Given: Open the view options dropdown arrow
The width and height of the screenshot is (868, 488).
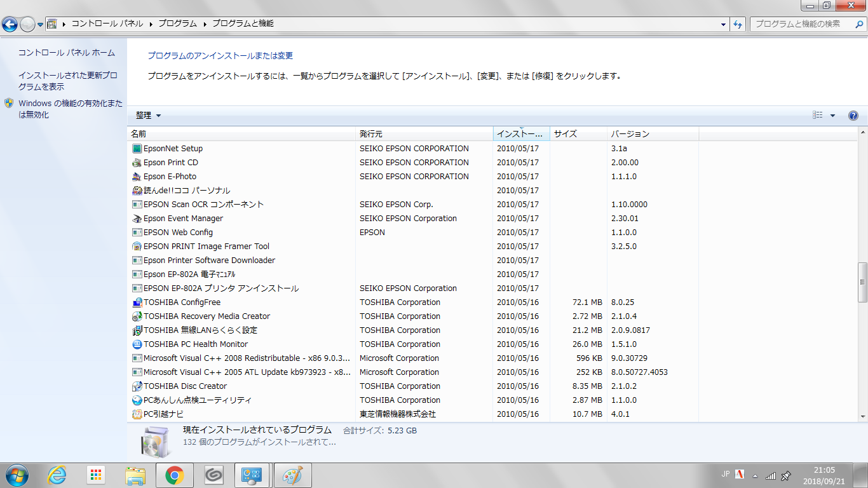Looking at the screenshot, I should pyautogui.click(x=832, y=116).
